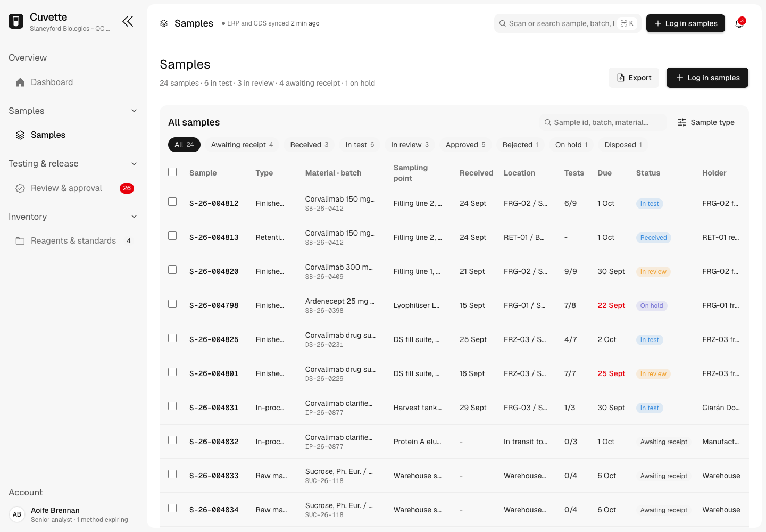
Task: Focus the Sample id, batch, material search
Action: click(603, 122)
